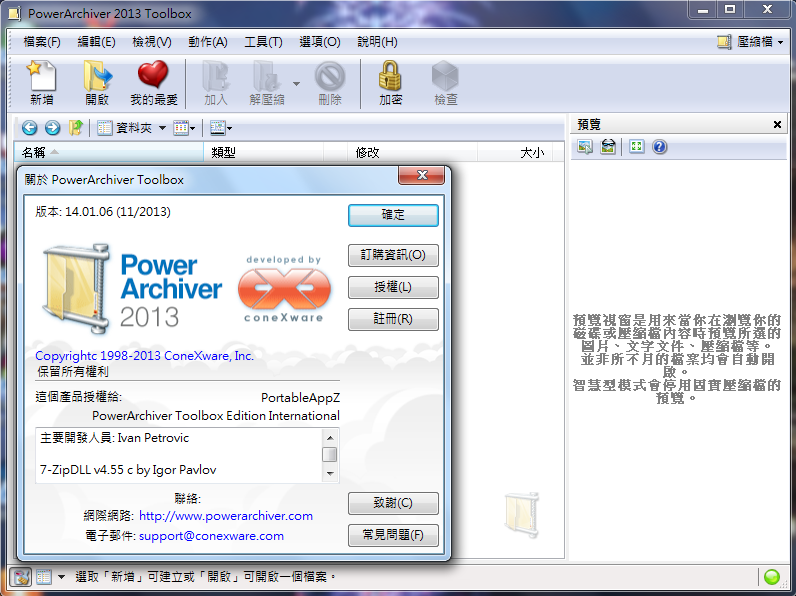Click the 致謝(C) credits button
796x596 pixels.
[x=393, y=503]
